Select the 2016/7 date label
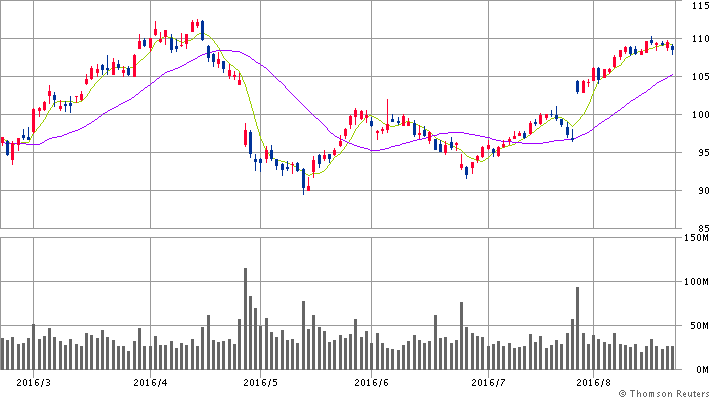The height and width of the screenshot is (400, 710). (487, 381)
